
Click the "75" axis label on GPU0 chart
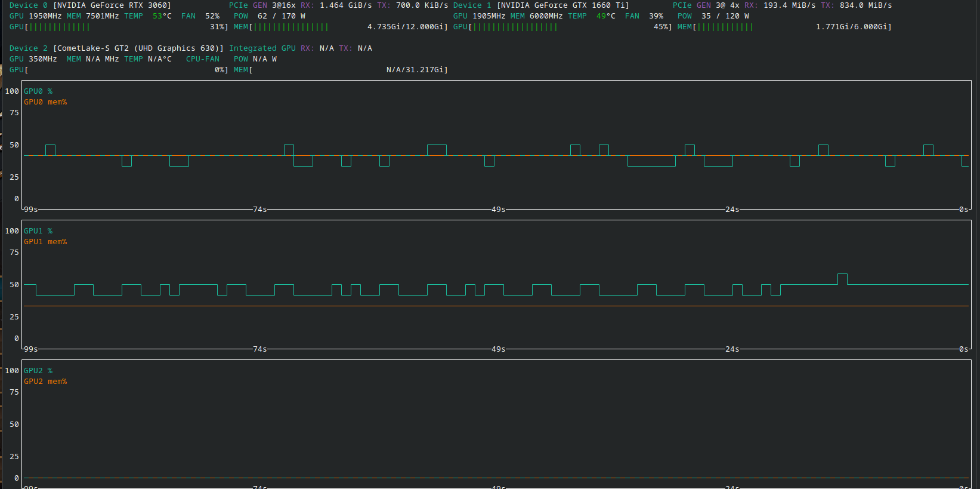[14, 113]
